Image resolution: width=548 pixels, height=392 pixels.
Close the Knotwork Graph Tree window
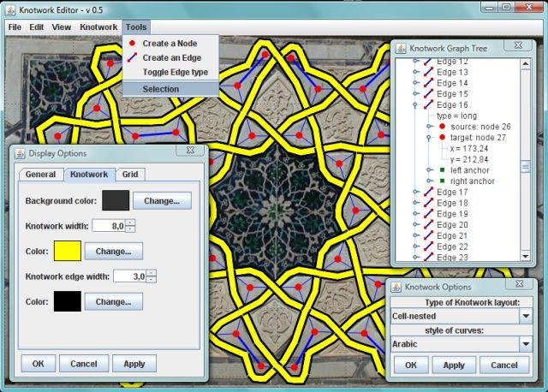tap(519, 45)
